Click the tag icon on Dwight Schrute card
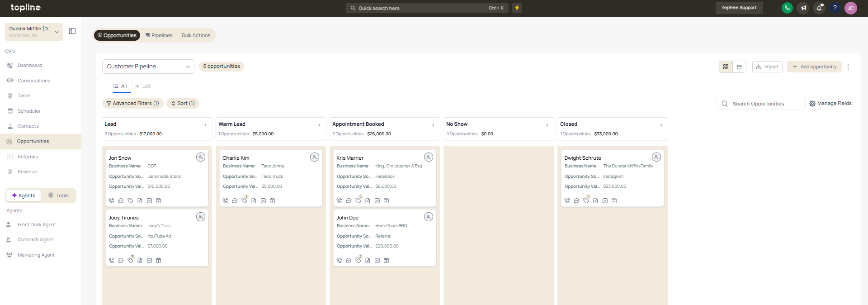The width and height of the screenshot is (868, 305). click(x=586, y=200)
